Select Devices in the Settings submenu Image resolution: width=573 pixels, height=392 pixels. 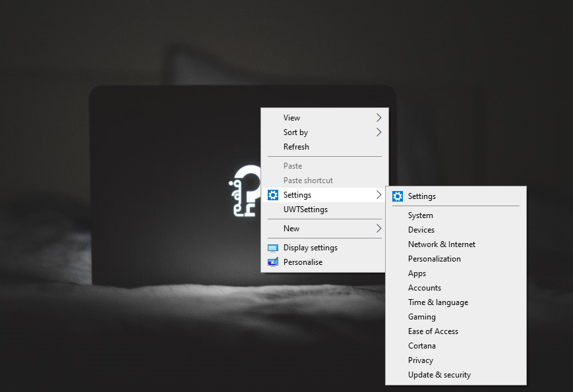[456, 230]
